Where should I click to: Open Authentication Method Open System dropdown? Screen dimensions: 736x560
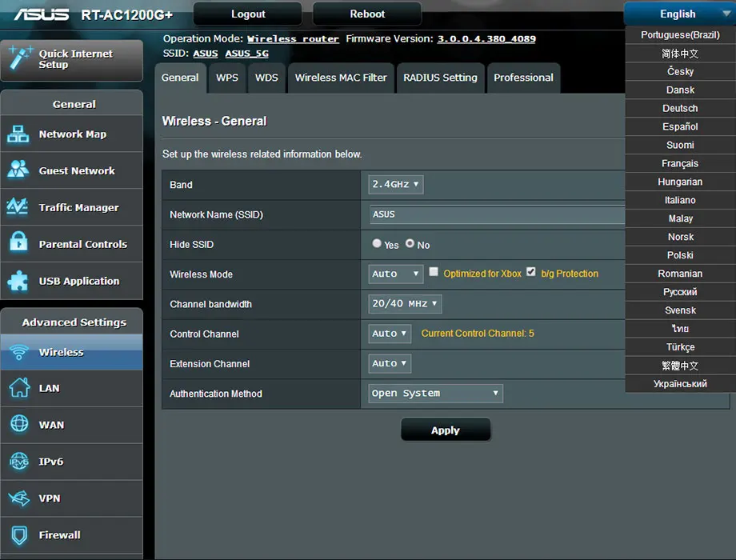[435, 394]
